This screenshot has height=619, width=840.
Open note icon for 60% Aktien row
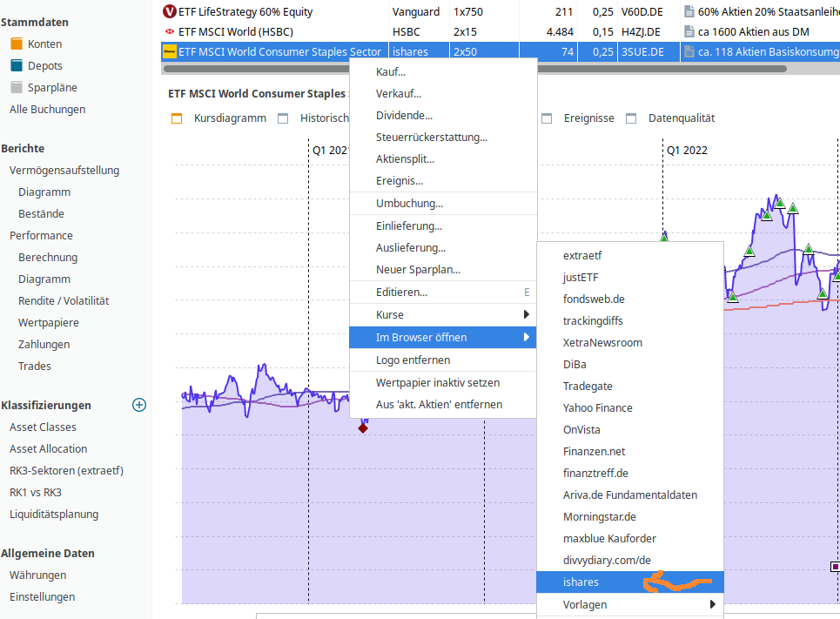[x=689, y=12]
